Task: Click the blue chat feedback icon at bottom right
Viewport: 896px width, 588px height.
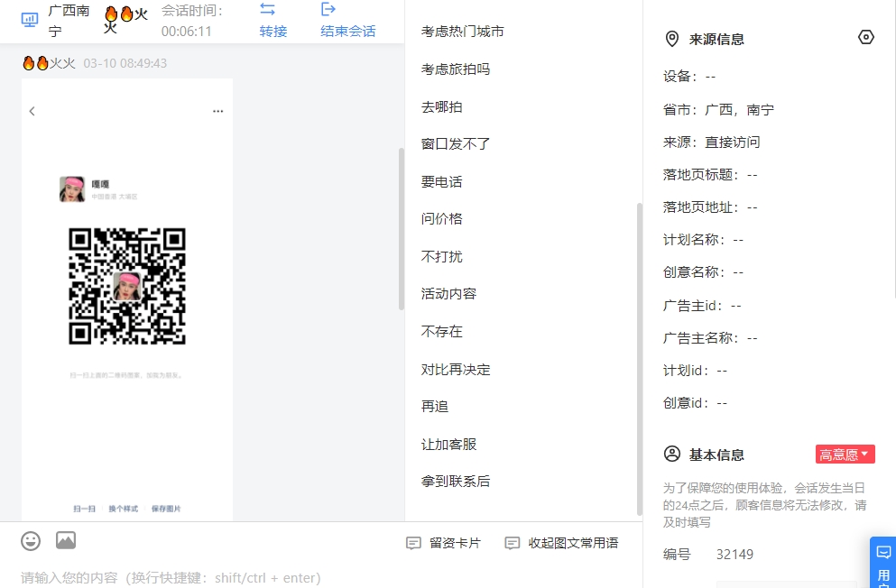Action: click(x=883, y=553)
